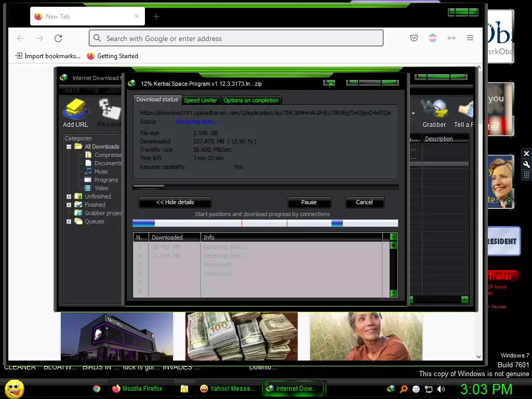Open the Speed Limiter tab
This screenshot has height=399, width=532.
click(201, 100)
